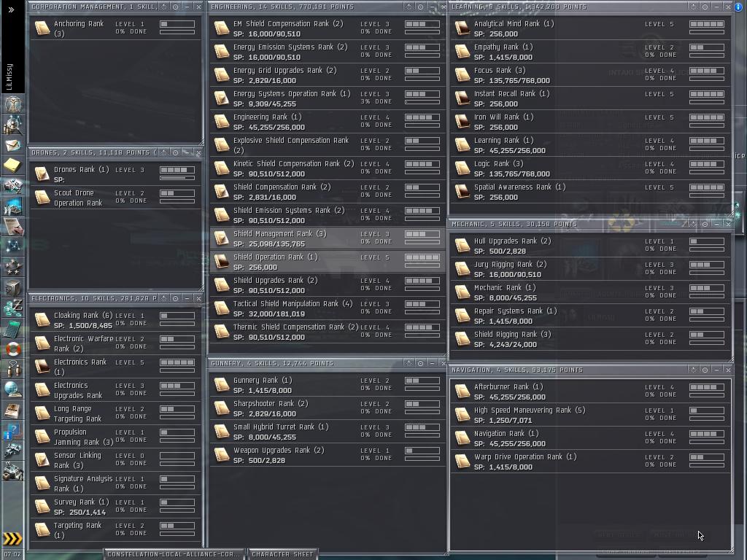Open the Journal icon in the sidebar
Viewport: 747px width, 560px height.
13,410
